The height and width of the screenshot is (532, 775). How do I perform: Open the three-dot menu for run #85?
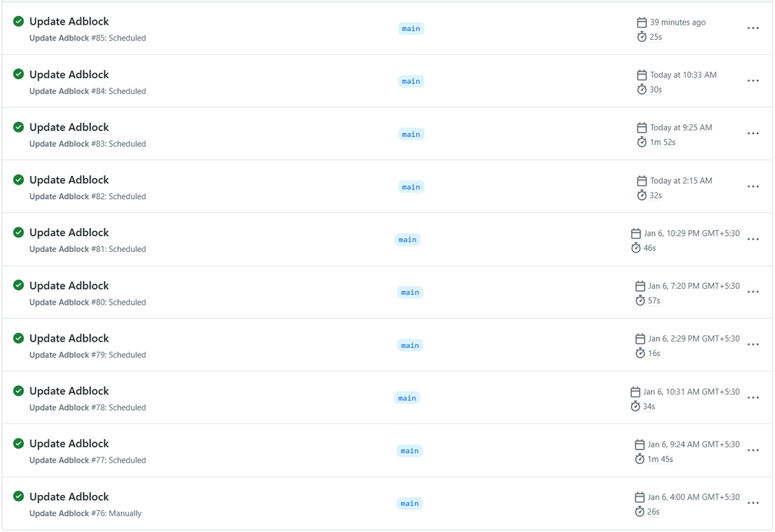[x=753, y=28]
